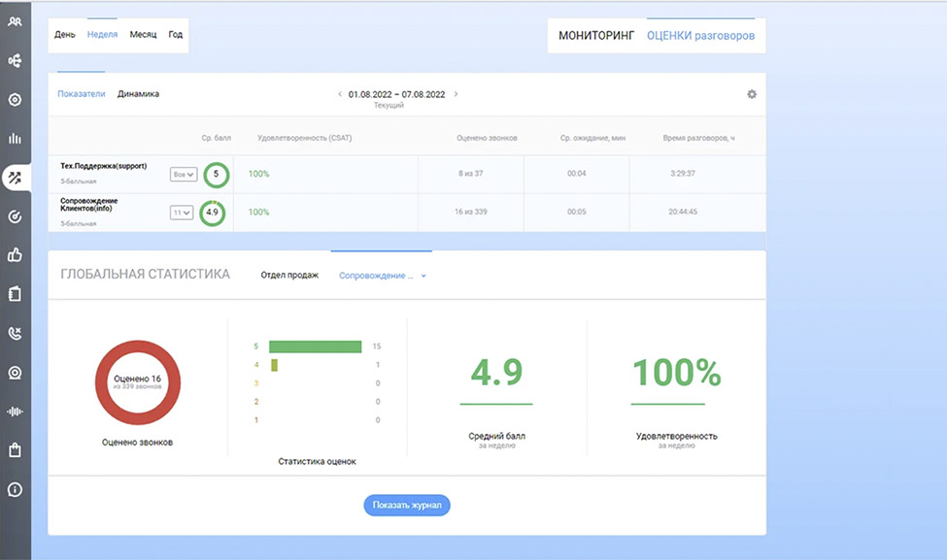
Task: Open the users group icon in sidebar
Action: tap(15, 21)
